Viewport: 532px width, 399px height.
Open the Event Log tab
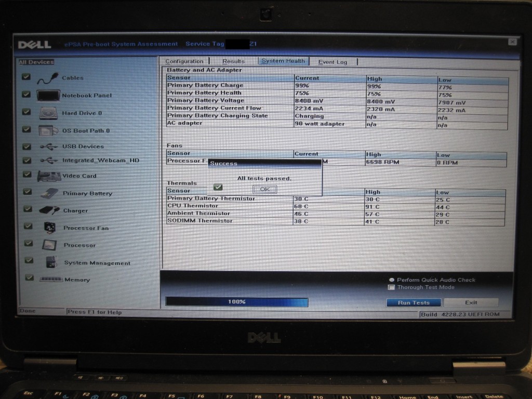pyautogui.click(x=333, y=62)
